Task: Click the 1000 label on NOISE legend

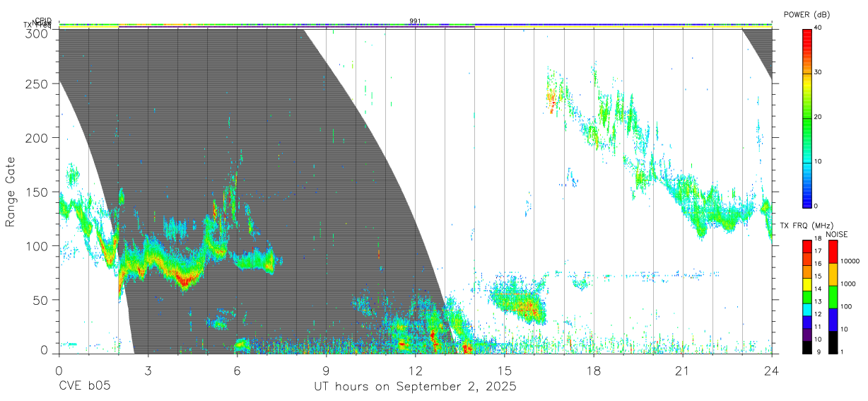Action: click(x=848, y=284)
